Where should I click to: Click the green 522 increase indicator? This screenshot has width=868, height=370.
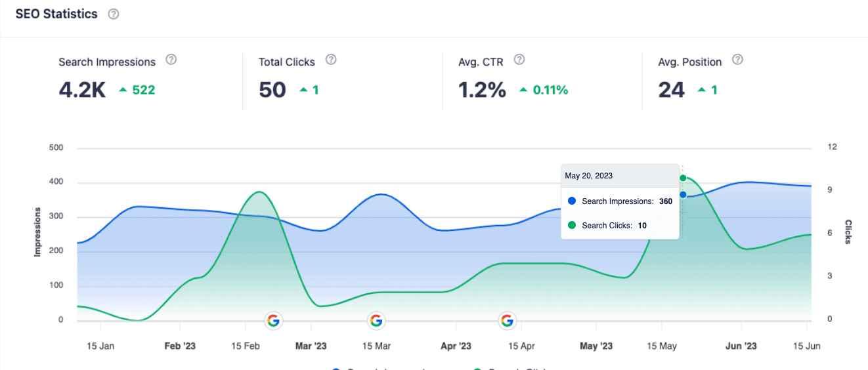pos(137,90)
